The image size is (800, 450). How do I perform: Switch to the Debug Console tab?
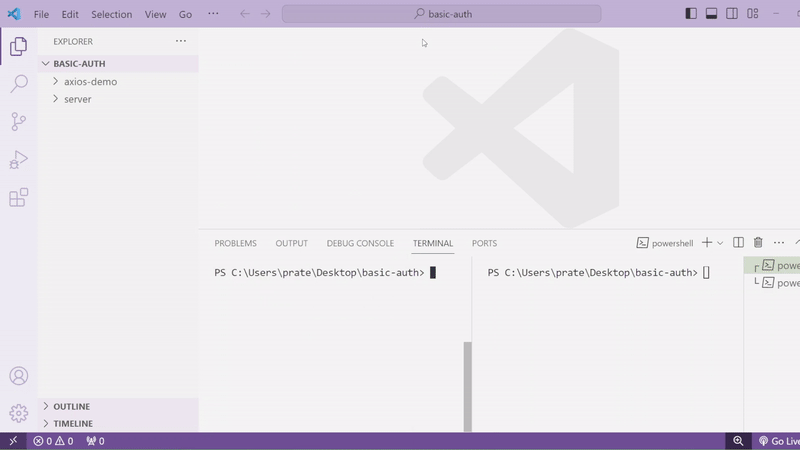[360, 243]
